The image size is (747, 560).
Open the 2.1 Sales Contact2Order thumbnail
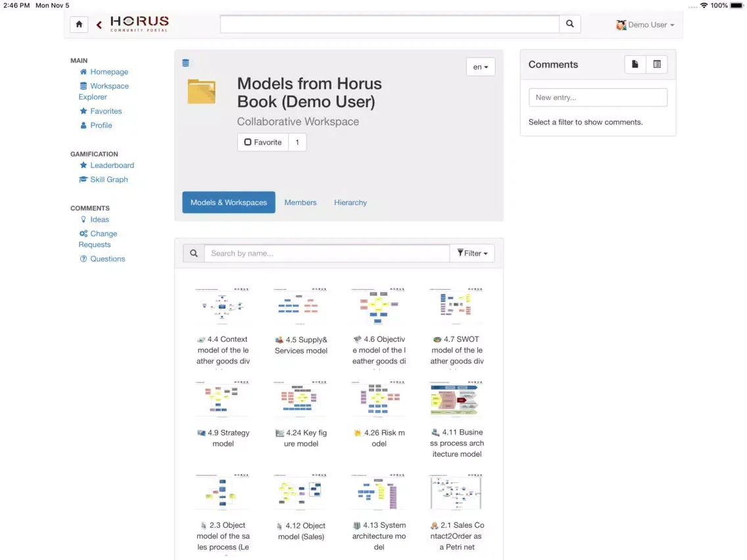click(x=456, y=492)
